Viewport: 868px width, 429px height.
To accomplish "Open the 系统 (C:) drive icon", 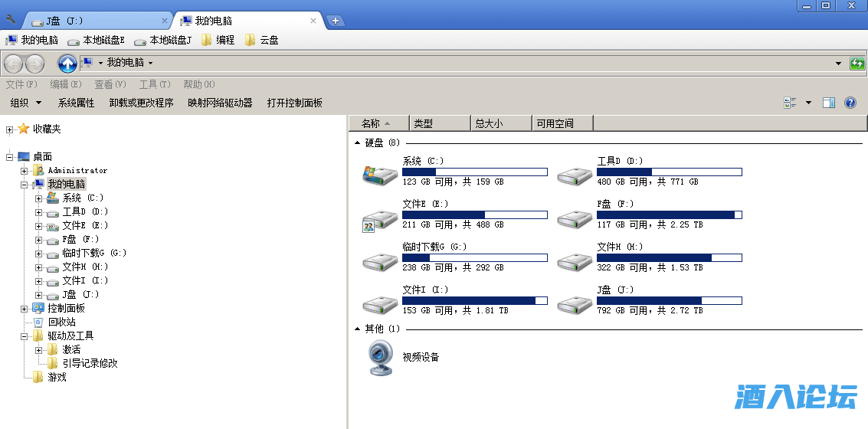I will [379, 173].
